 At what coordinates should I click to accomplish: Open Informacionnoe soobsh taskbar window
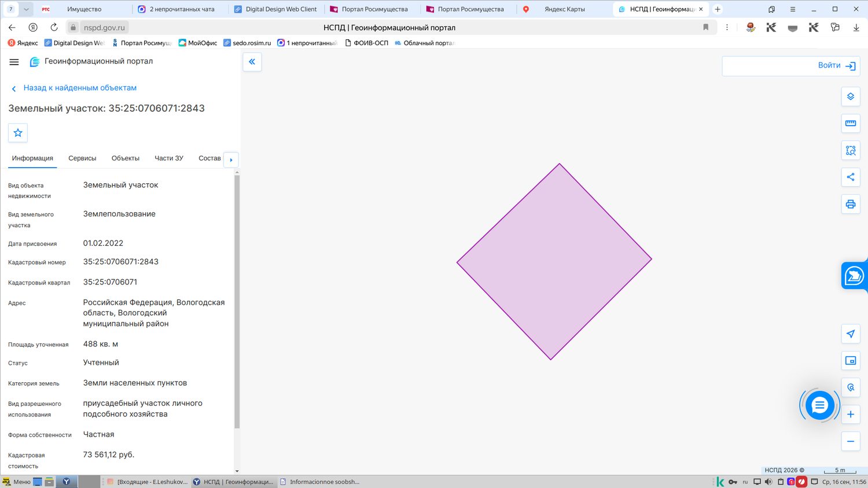click(x=319, y=482)
